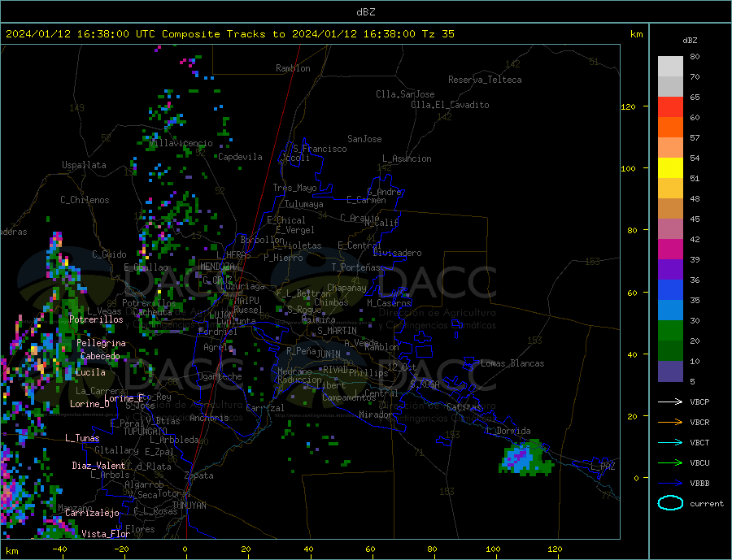Select the slate-purple 10 dBZ bottom swatch
This screenshot has width=732, height=560.
670,371
